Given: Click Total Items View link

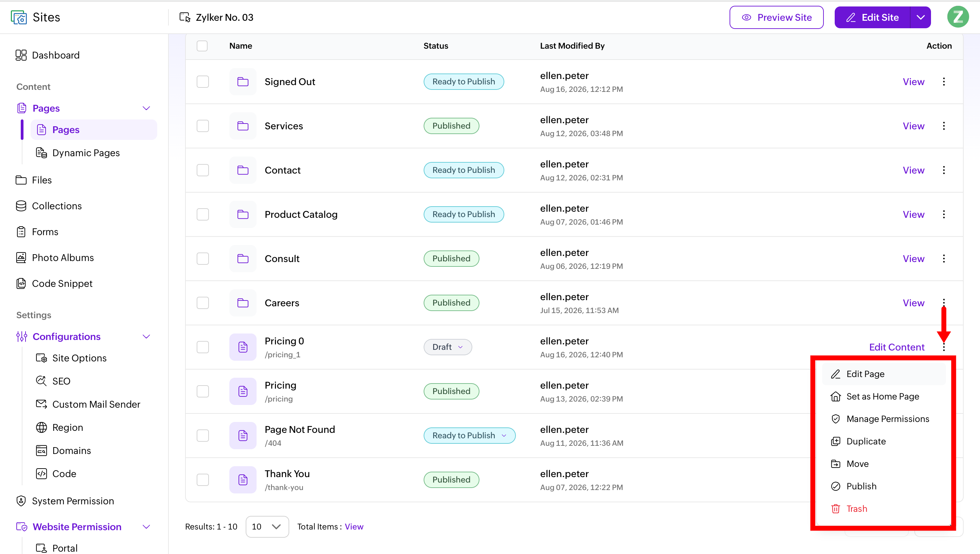Looking at the screenshot, I should 354,527.
